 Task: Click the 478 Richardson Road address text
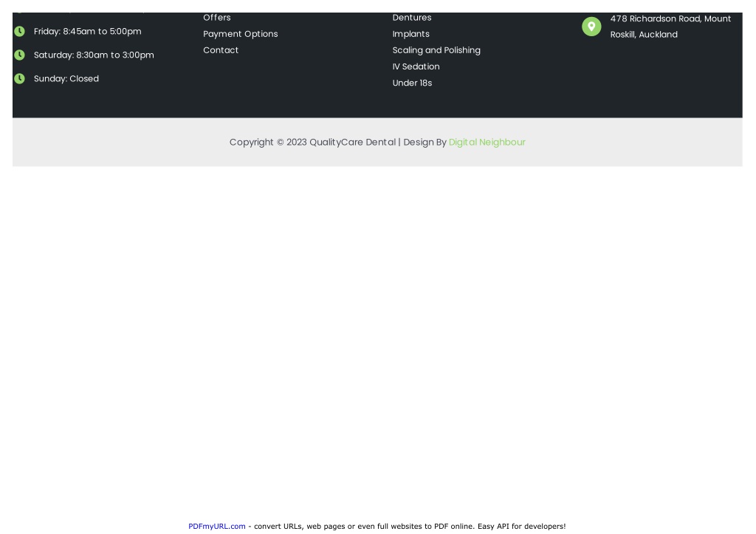pyautogui.click(x=670, y=27)
